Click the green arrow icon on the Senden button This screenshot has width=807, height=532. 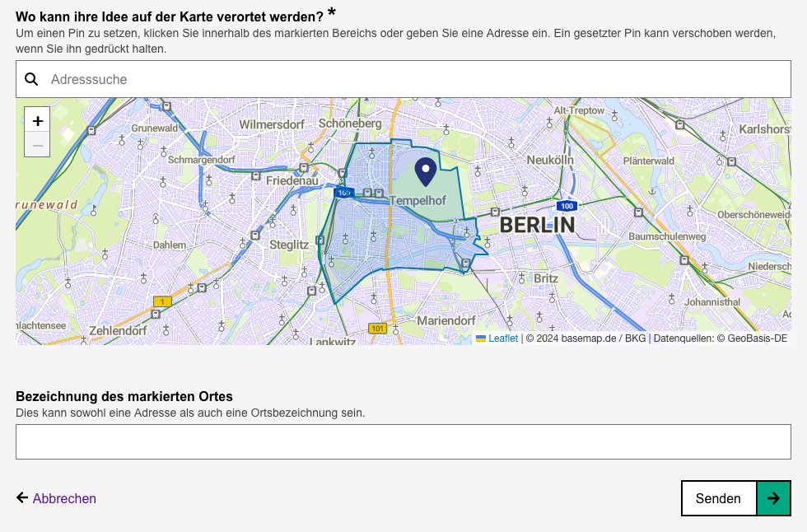point(773,498)
